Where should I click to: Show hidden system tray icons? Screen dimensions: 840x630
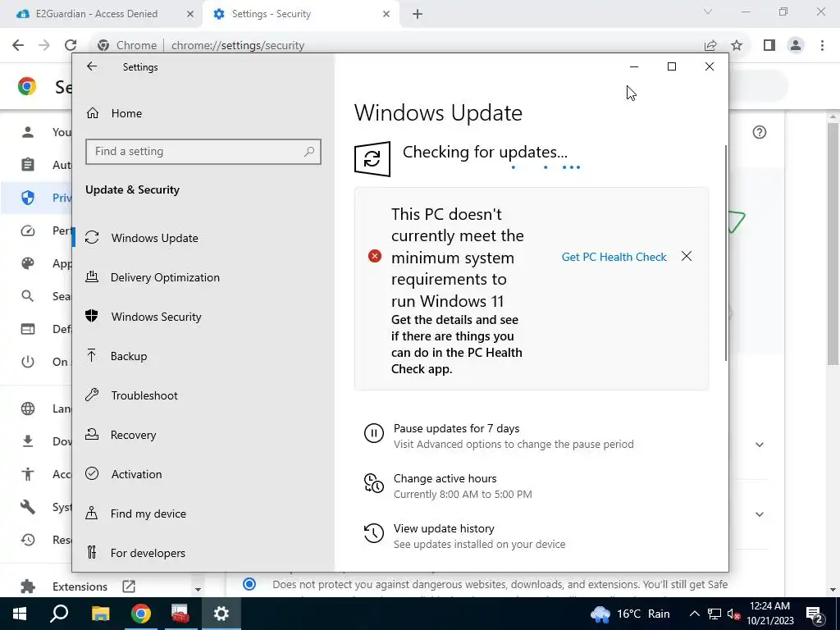click(x=694, y=614)
